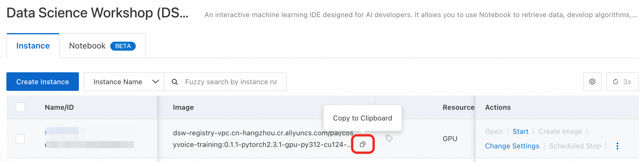Click the dropdown chevron arrow
The image size is (644, 162).
coord(155,82)
